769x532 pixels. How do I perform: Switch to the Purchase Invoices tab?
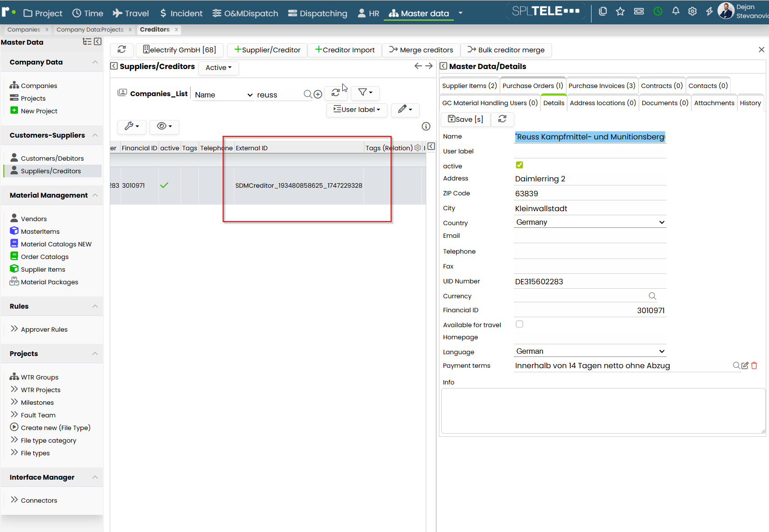[x=602, y=86]
